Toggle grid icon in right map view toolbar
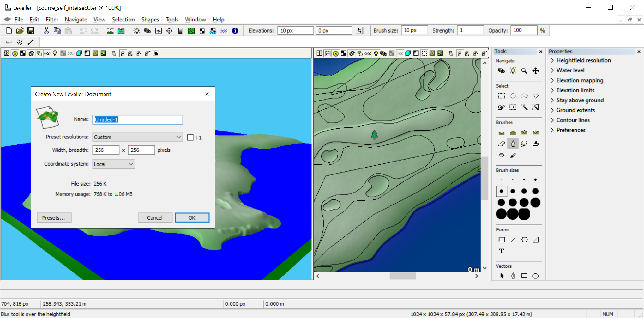 coord(319,53)
